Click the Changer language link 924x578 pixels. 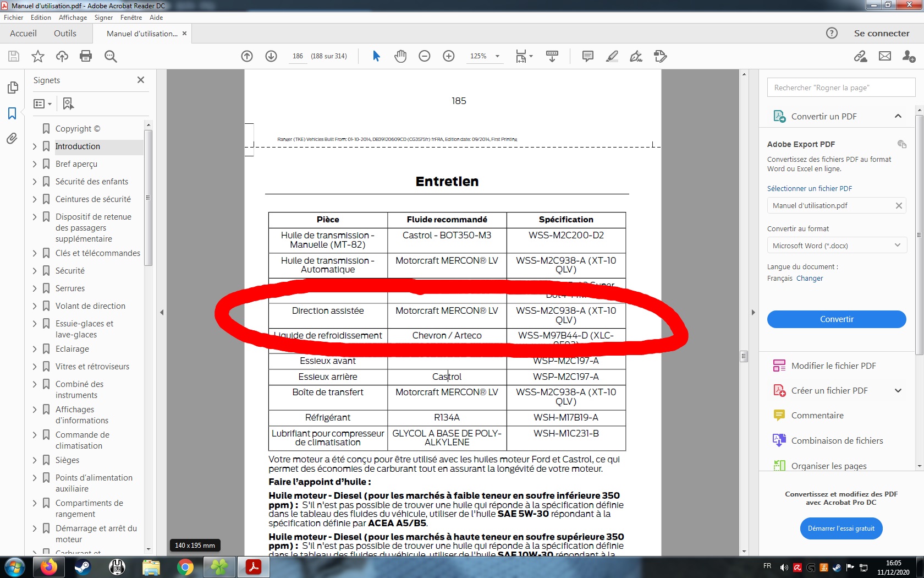(810, 279)
